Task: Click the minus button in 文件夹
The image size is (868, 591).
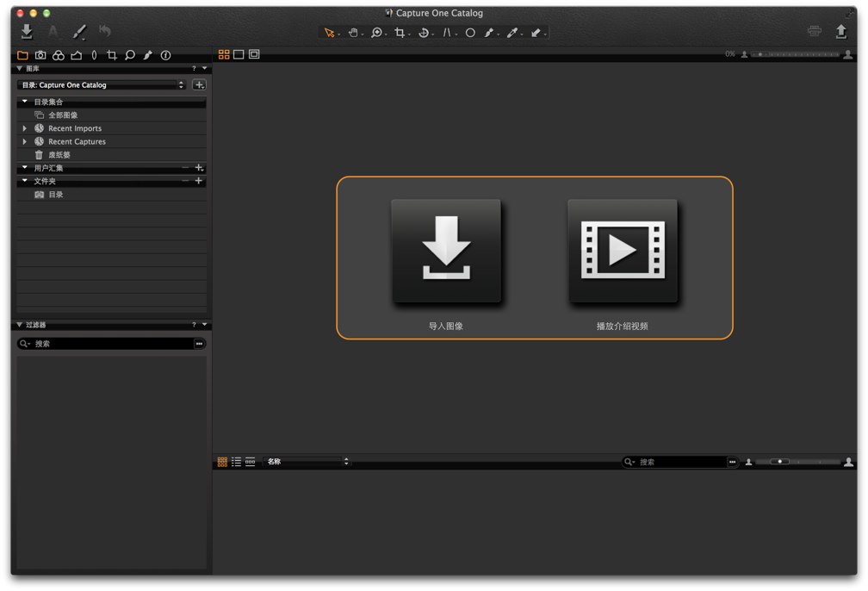Action: click(185, 181)
